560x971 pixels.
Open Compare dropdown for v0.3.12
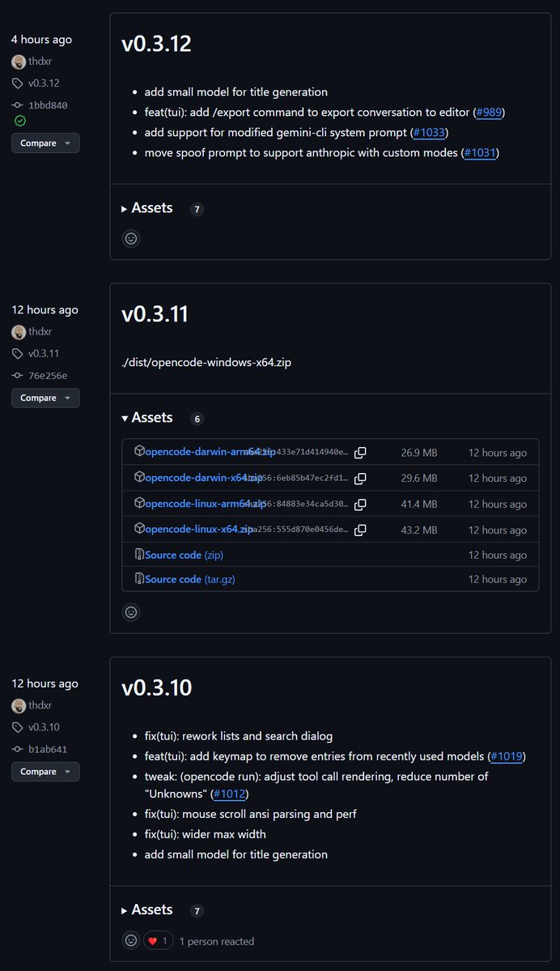(45, 143)
